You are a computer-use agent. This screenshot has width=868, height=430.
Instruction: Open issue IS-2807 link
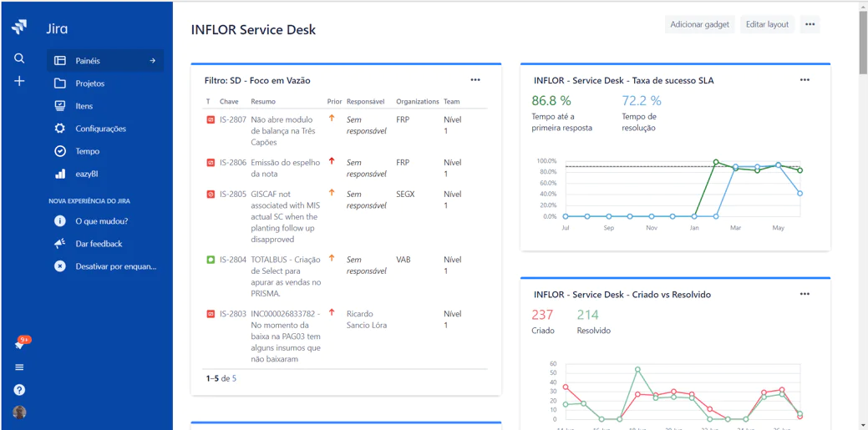coord(233,119)
